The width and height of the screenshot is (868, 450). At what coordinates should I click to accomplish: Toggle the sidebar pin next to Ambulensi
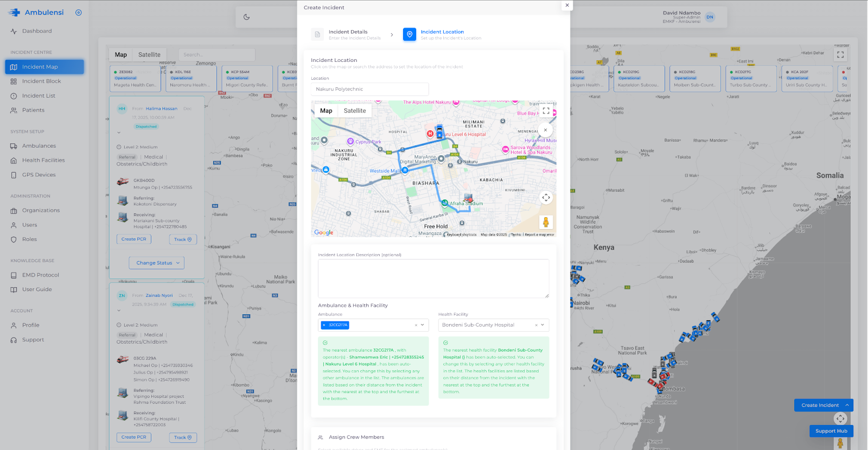[79, 12]
